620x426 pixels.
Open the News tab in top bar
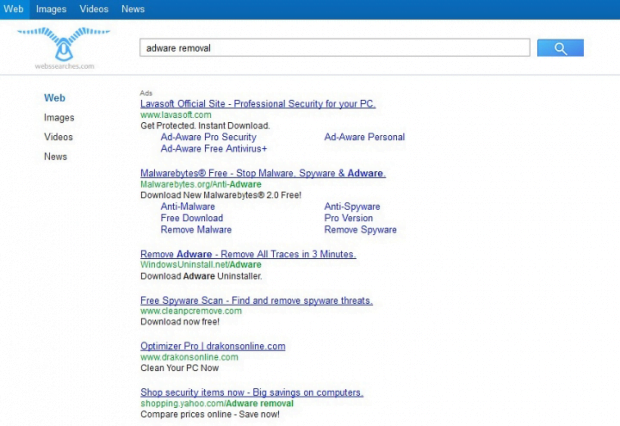click(x=133, y=9)
